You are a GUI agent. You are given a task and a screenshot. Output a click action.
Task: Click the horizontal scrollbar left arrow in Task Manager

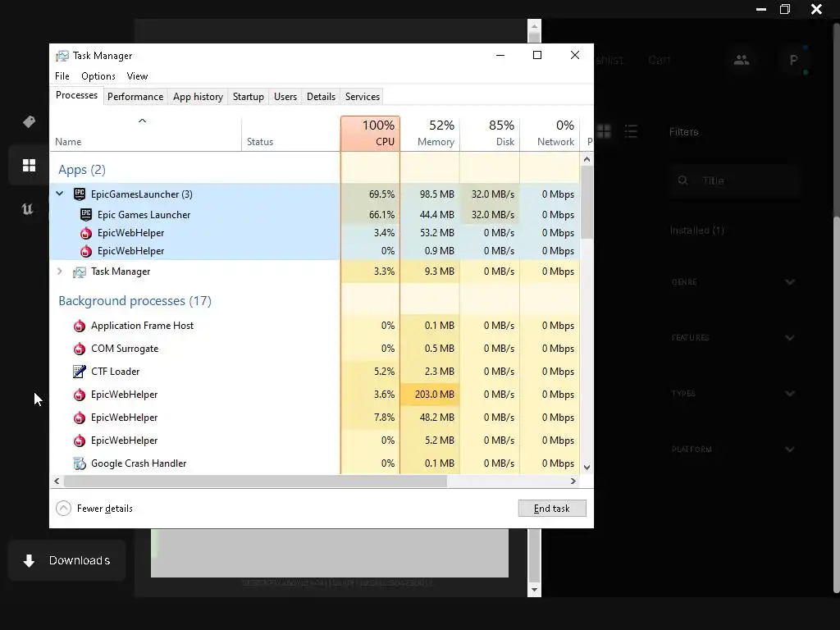57,481
